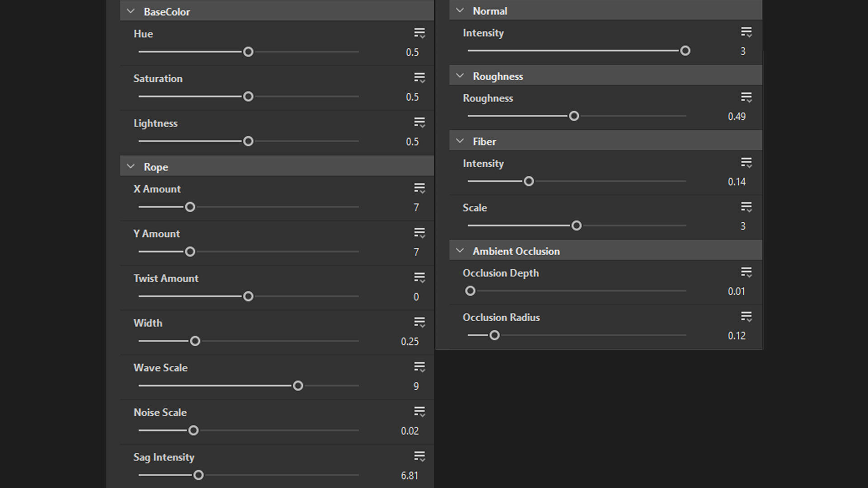Collapse the BaseColor section

131,11
